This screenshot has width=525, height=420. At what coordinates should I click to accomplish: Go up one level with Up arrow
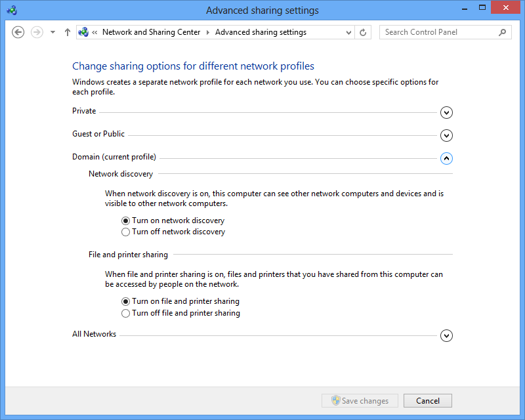68,32
